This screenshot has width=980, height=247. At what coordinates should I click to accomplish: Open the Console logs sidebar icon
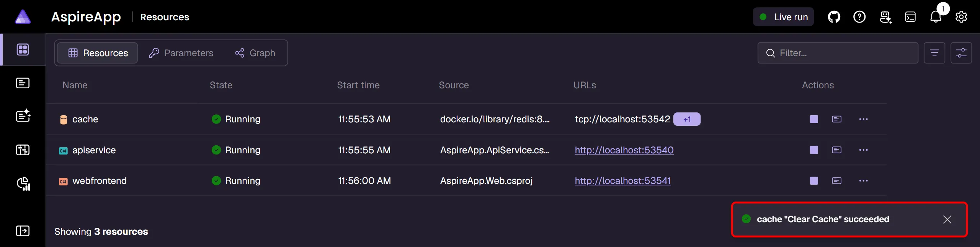(23, 83)
